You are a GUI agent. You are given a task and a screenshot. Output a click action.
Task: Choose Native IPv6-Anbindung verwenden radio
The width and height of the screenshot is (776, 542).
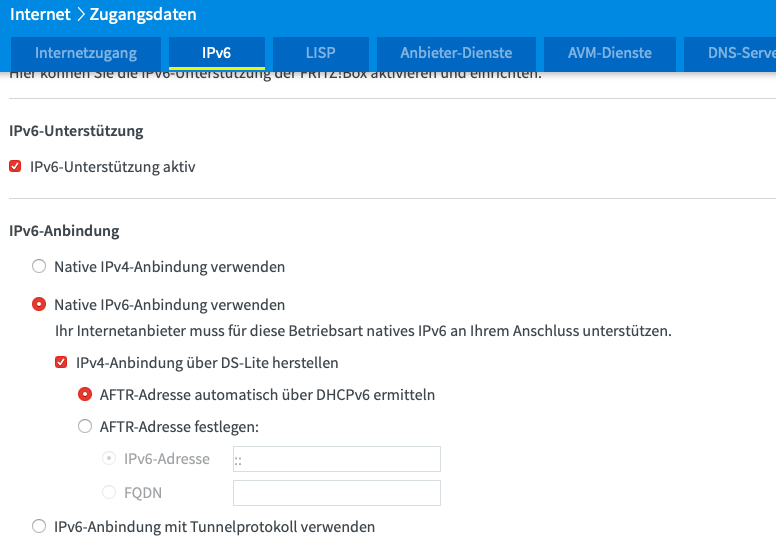click(x=39, y=304)
